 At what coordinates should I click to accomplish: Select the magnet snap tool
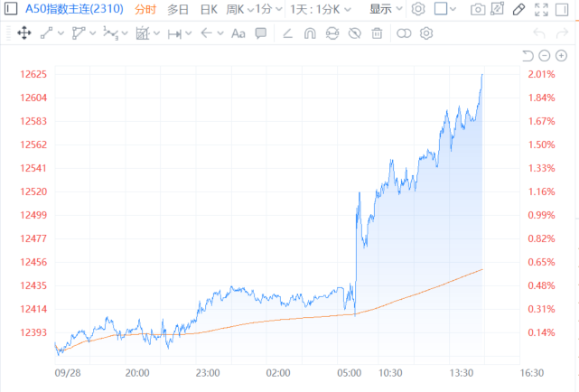pos(310,33)
